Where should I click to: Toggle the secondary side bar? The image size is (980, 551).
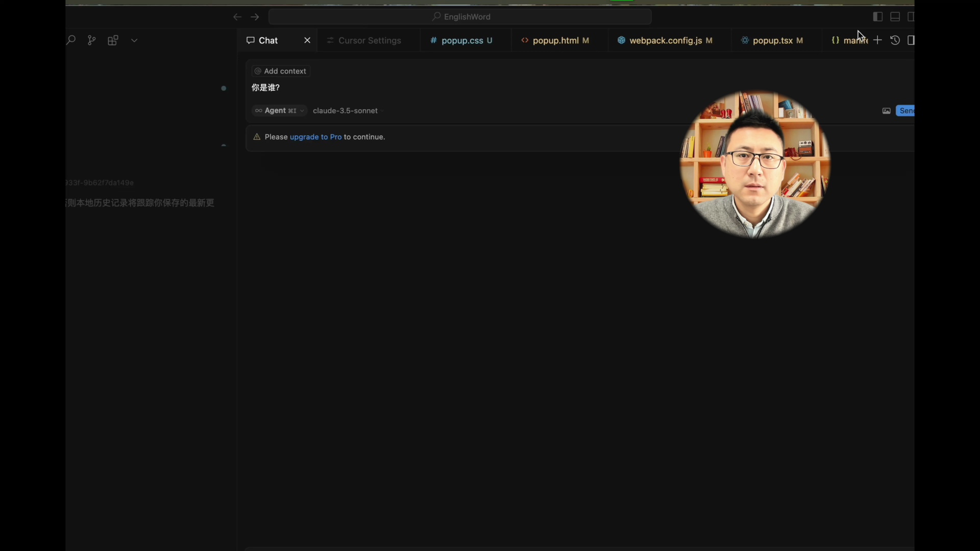pyautogui.click(x=912, y=17)
